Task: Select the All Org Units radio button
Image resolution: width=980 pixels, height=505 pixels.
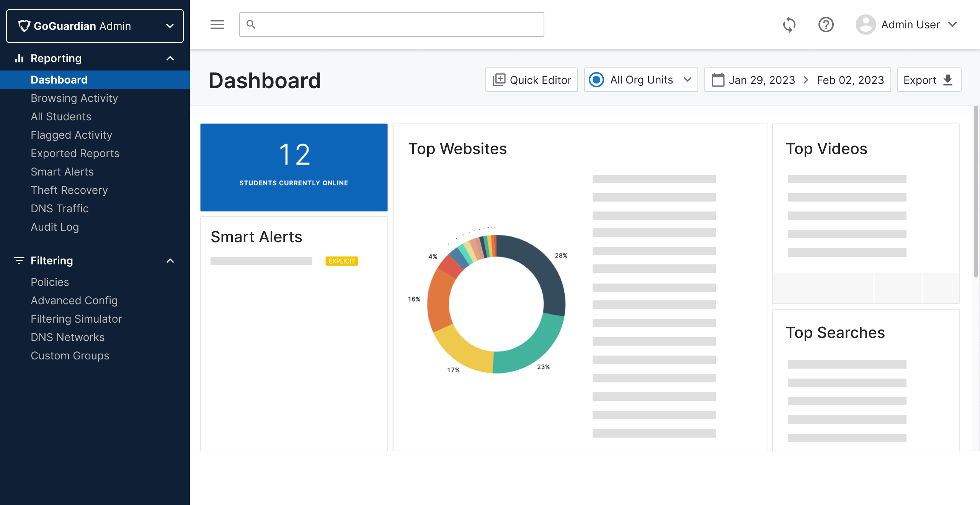Action: 596,80
